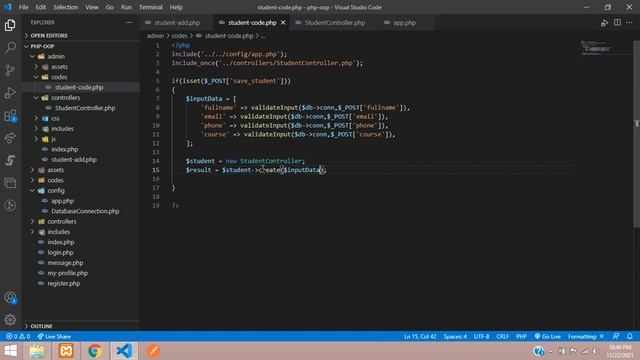
Task: Open the Accounts icon in activity bar
Action: (10, 298)
